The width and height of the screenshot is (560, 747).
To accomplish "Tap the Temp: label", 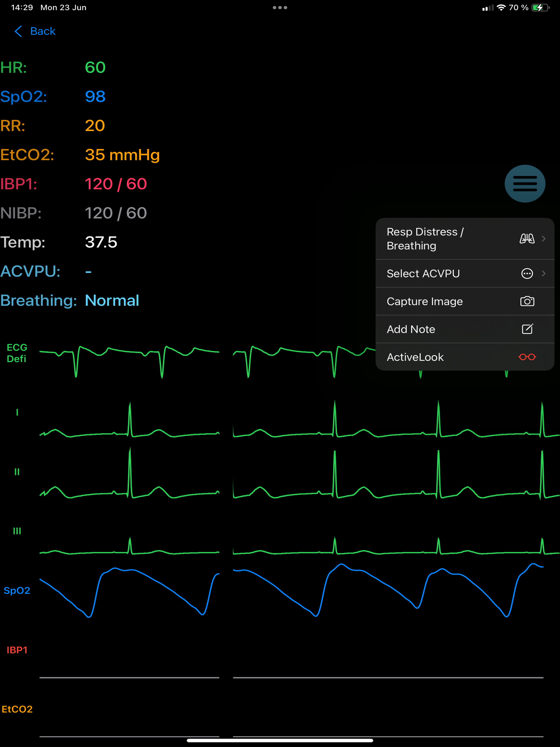I will pyautogui.click(x=23, y=242).
